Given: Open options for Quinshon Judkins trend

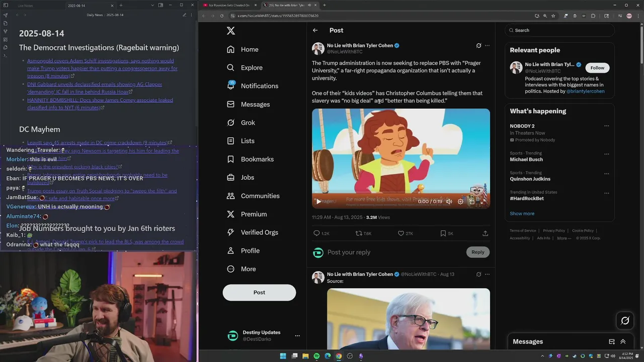Looking at the screenshot, I should pyautogui.click(x=606, y=173).
